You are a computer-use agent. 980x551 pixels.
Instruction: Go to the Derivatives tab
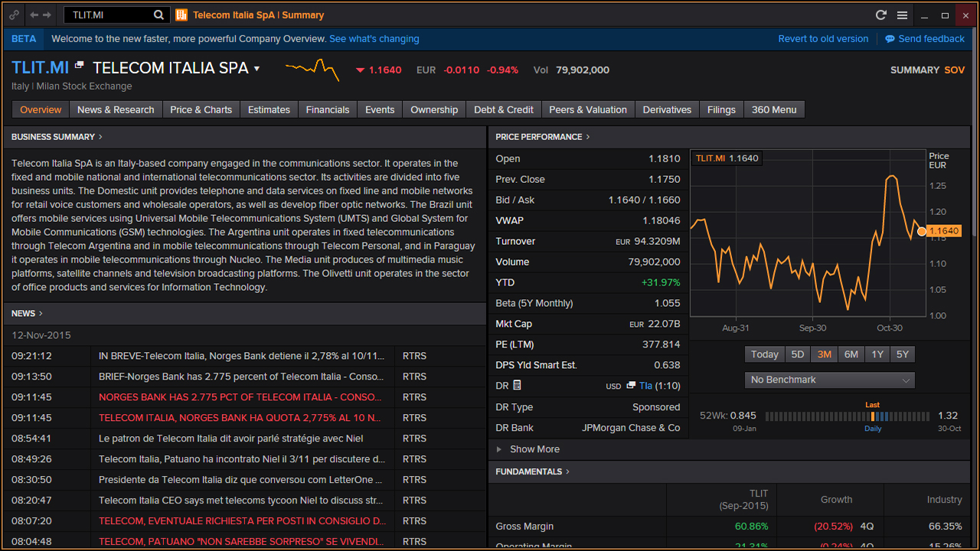[x=667, y=109]
